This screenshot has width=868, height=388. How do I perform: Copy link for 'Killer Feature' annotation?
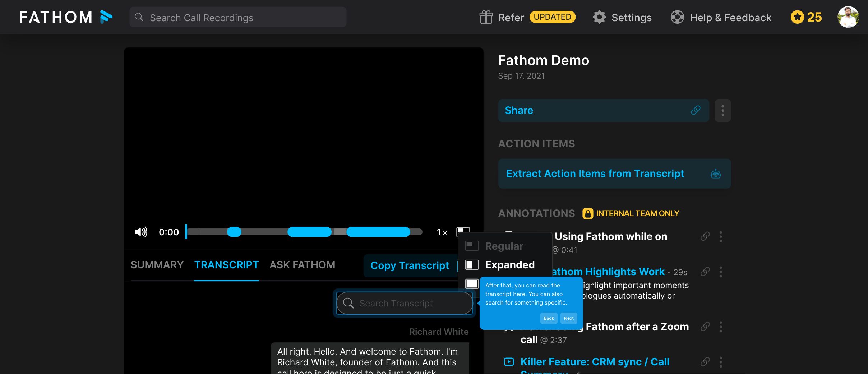705,362
